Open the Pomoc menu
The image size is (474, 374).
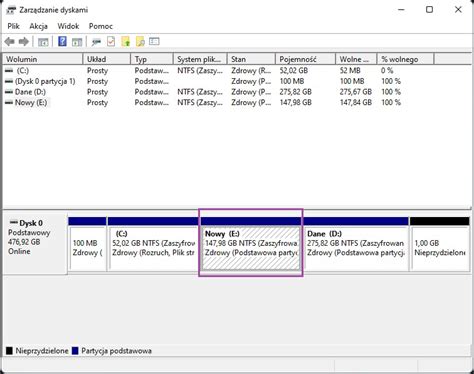(101, 26)
